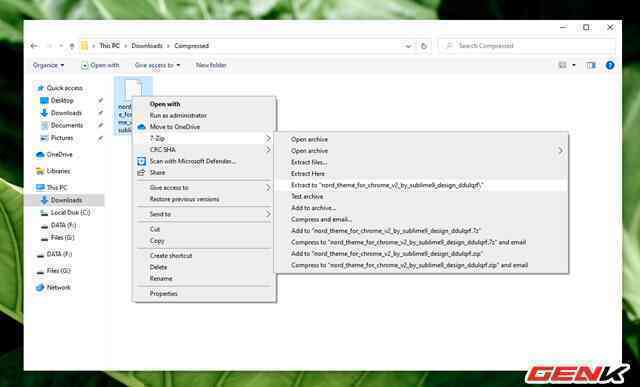
Task: Select Move to OneDrive menu entry
Action: [x=204, y=127]
